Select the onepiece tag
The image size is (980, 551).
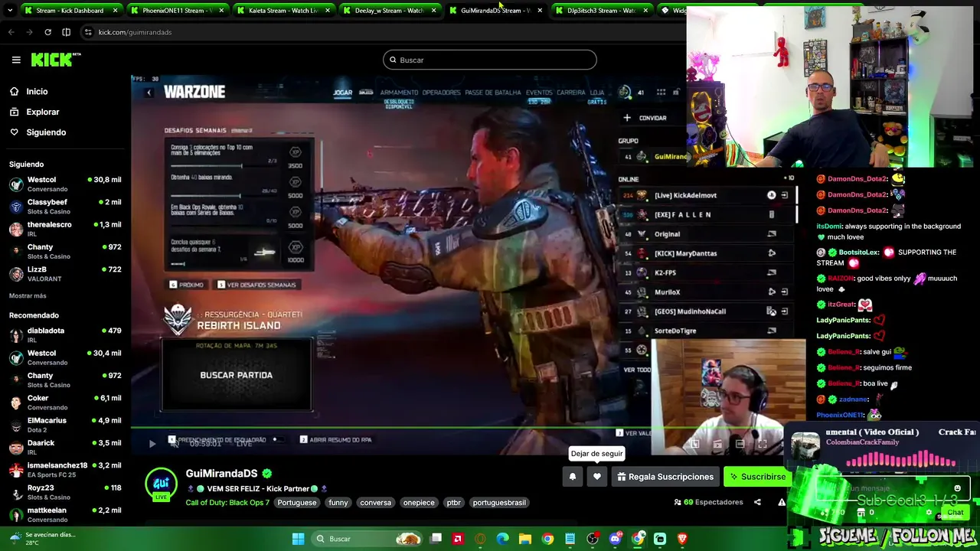(x=419, y=503)
